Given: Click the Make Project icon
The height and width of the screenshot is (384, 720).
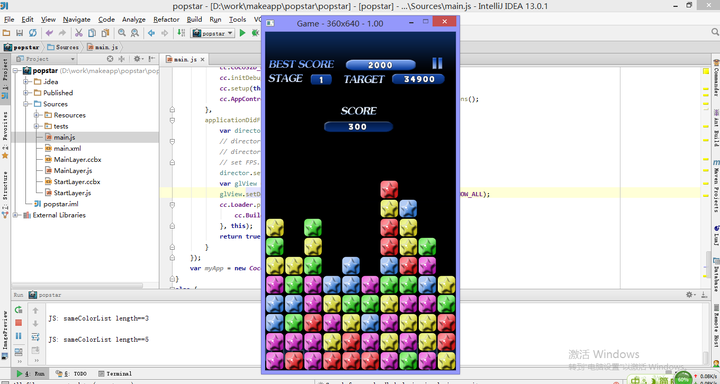Looking at the screenshot, I should click(x=181, y=33).
